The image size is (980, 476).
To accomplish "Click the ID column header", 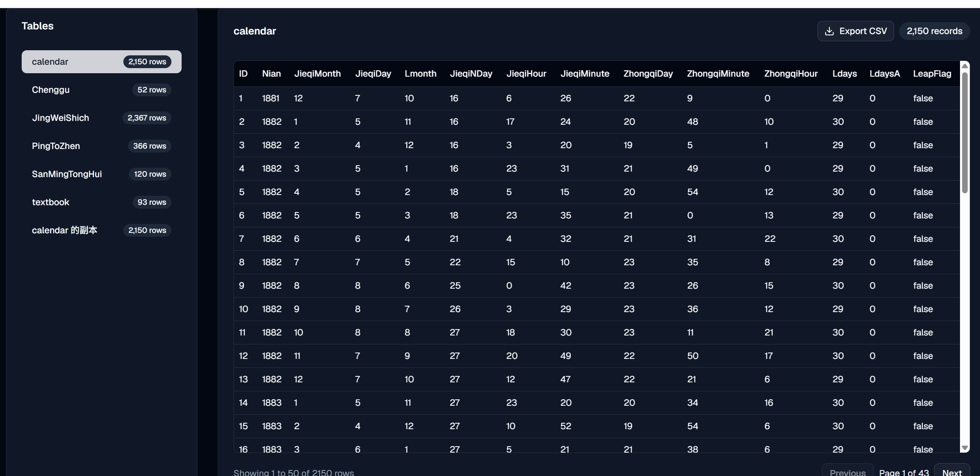I will [x=243, y=74].
